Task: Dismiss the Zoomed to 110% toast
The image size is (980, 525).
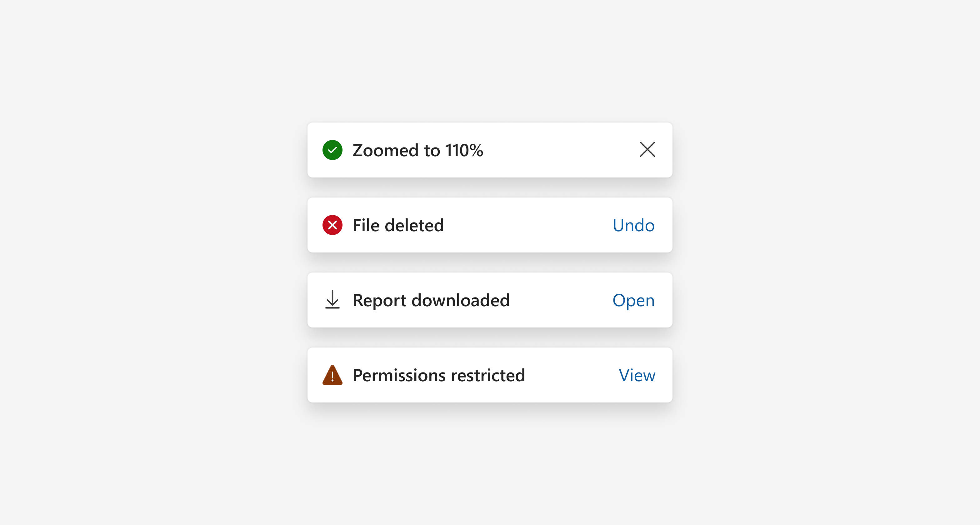Action: 647,149
